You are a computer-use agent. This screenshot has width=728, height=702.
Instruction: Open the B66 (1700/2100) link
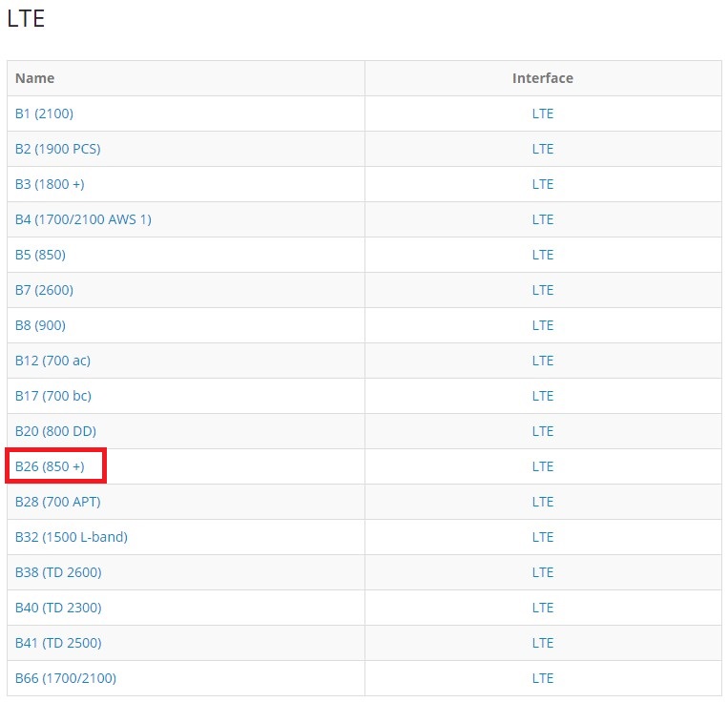pyautogui.click(x=66, y=678)
